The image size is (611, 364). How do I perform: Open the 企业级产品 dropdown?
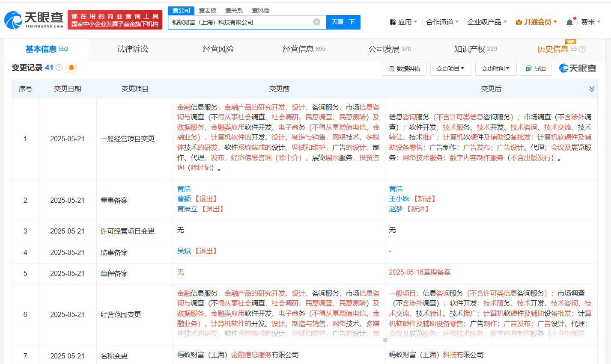[487, 22]
